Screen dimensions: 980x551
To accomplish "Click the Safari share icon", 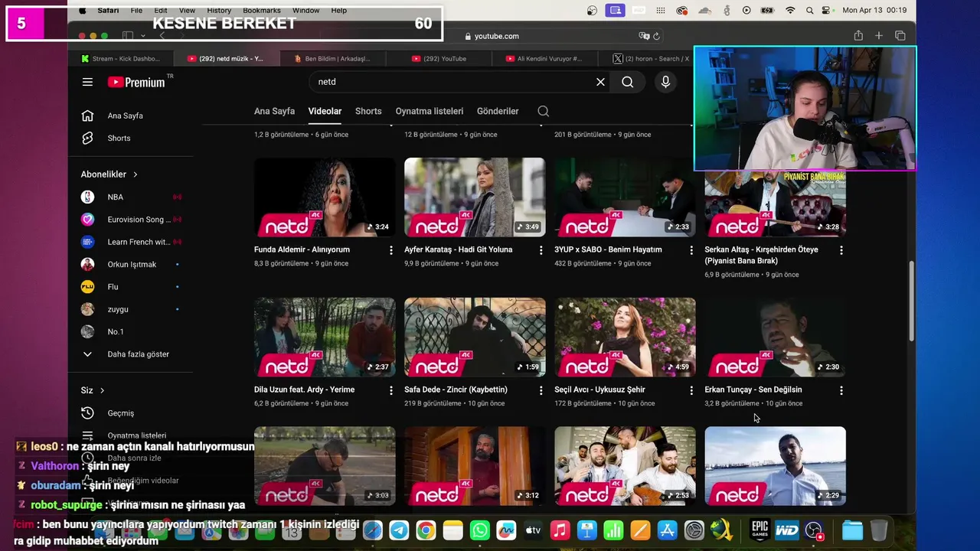I will (x=858, y=36).
